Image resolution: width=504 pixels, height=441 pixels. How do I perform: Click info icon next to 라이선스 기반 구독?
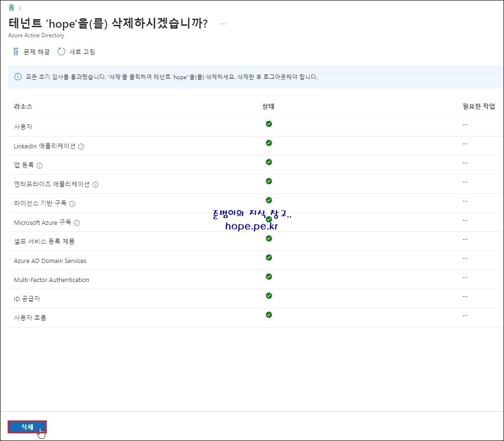tap(73, 204)
